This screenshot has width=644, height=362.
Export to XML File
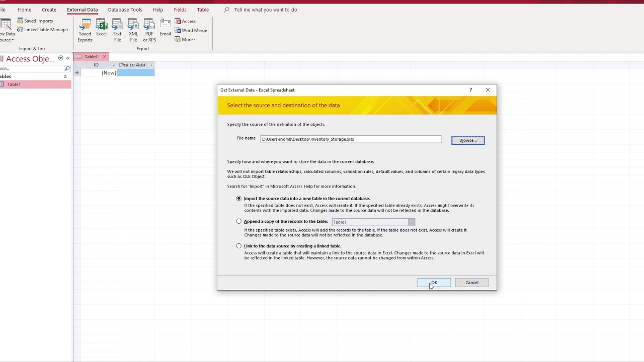[133, 30]
